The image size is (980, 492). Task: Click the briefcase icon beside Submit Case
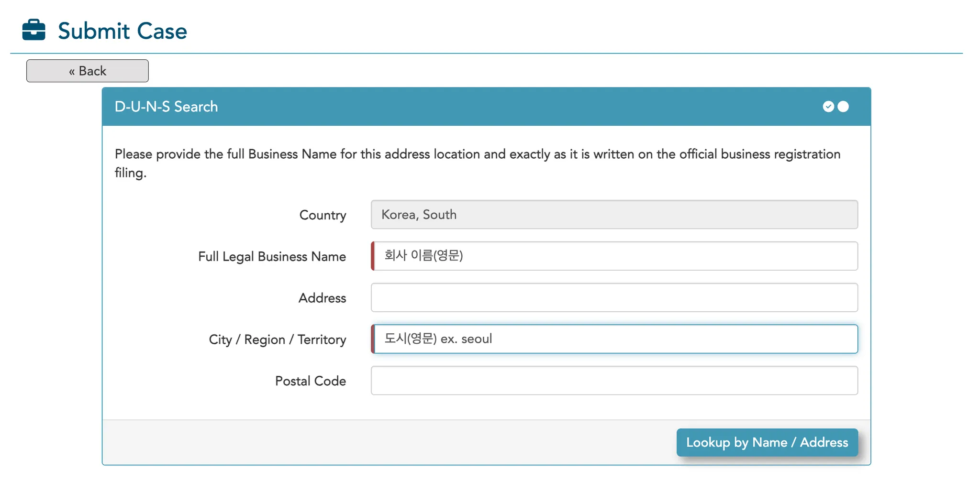(33, 30)
